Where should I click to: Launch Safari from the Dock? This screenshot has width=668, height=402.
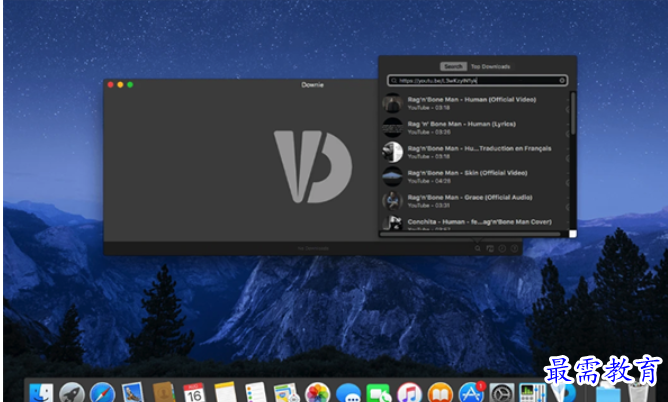tap(103, 393)
